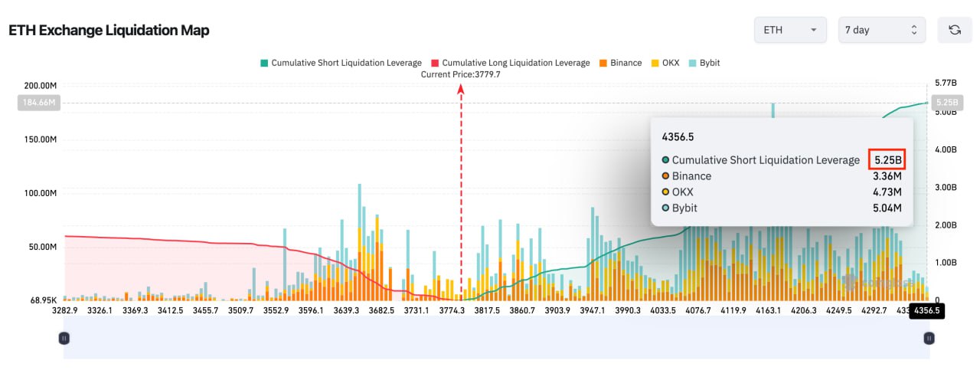980x390 pixels.
Task: Toggle Cumulative Short Liquidation Leverage legend
Action: pos(341,63)
